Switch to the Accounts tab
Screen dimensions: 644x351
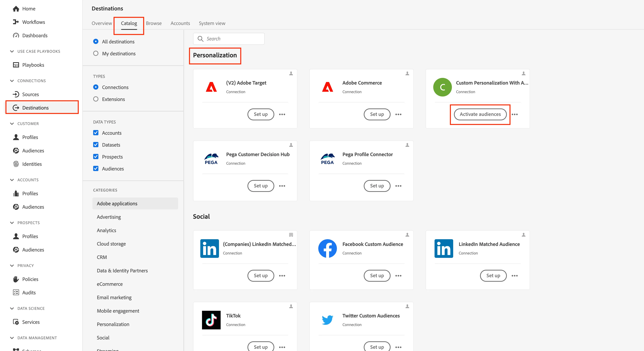pos(180,23)
